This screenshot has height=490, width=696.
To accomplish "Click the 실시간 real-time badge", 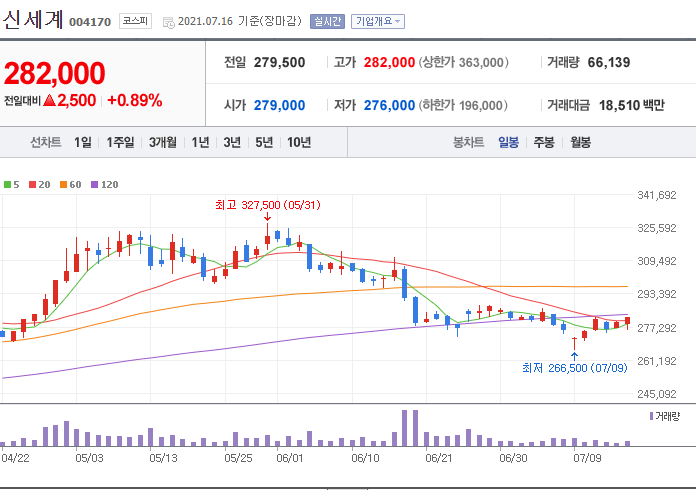I will pos(328,21).
